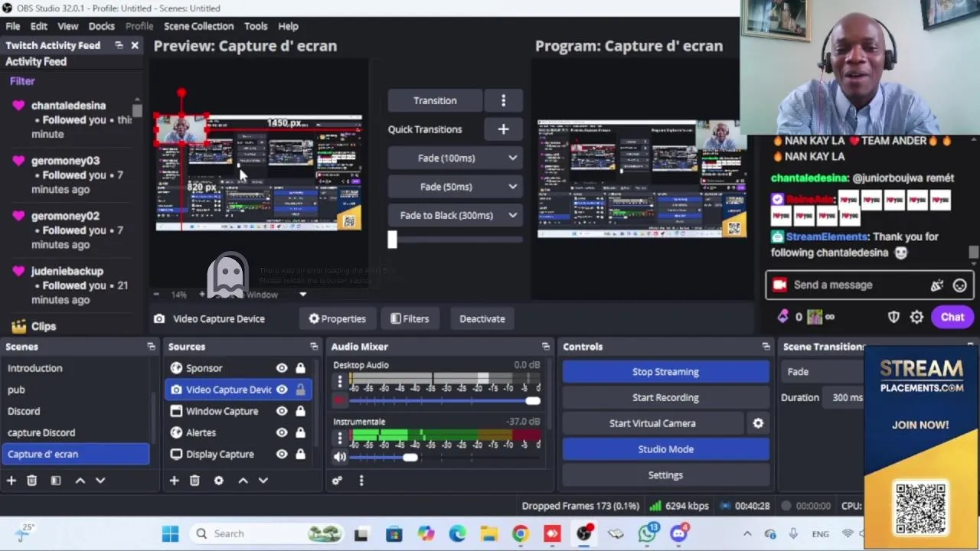Open the File menu
980x551 pixels.
pyautogui.click(x=13, y=26)
